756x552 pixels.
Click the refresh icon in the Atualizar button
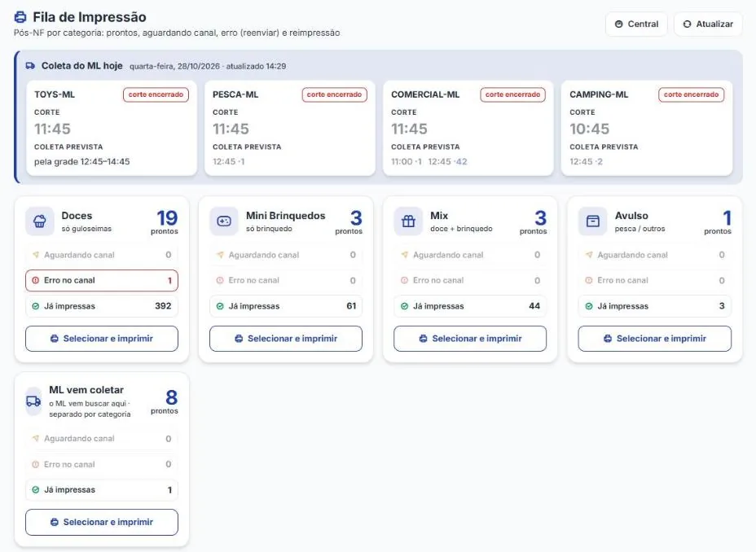pos(687,24)
